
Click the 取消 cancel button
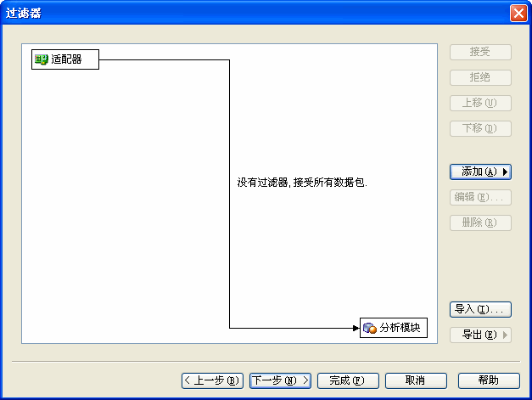click(416, 380)
